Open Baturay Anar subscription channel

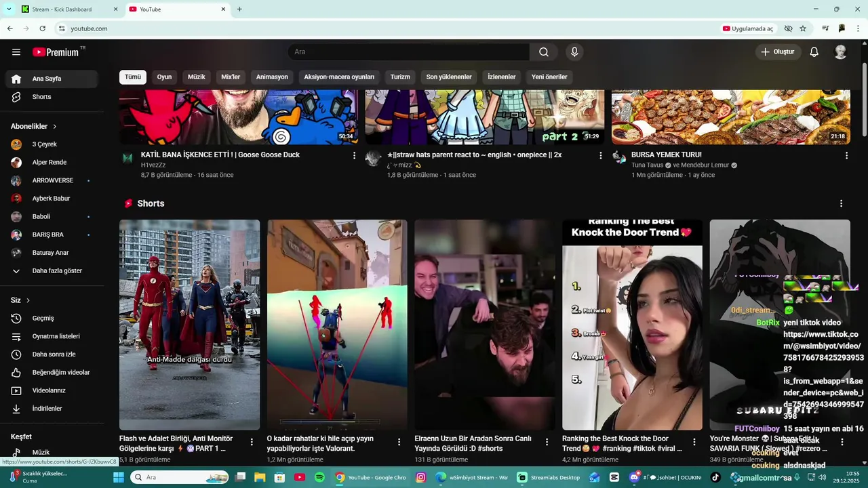coord(52,253)
